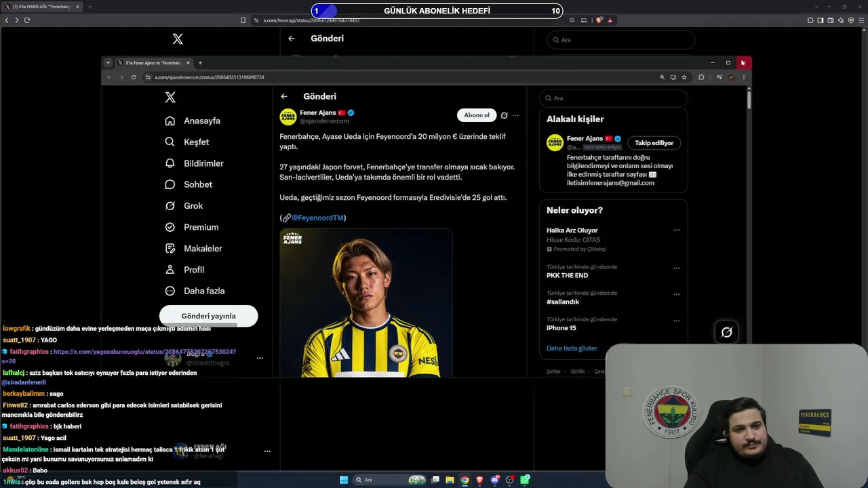Screen dimensions: 868x488
Task: Click Abone ol button
Action: tap(477, 115)
